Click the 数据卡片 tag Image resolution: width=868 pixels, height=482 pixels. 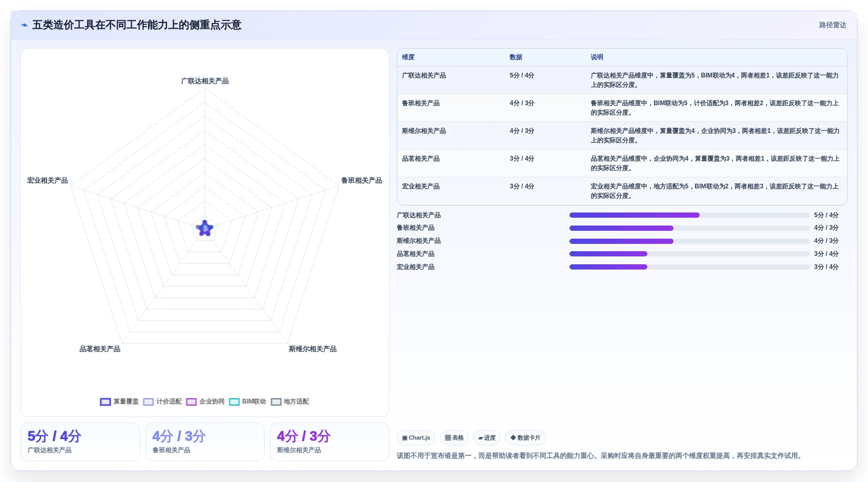point(526,438)
